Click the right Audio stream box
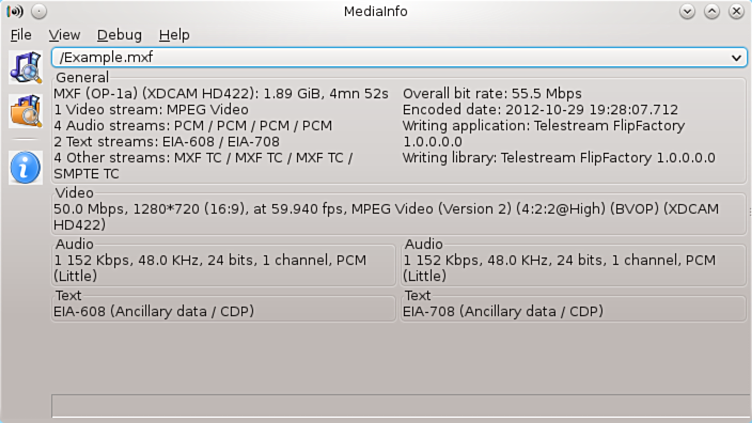 click(573, 267)
